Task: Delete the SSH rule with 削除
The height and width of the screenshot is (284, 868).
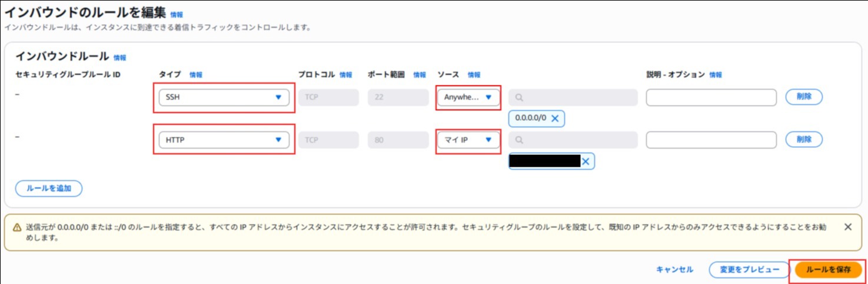Action: pos(804,97)
